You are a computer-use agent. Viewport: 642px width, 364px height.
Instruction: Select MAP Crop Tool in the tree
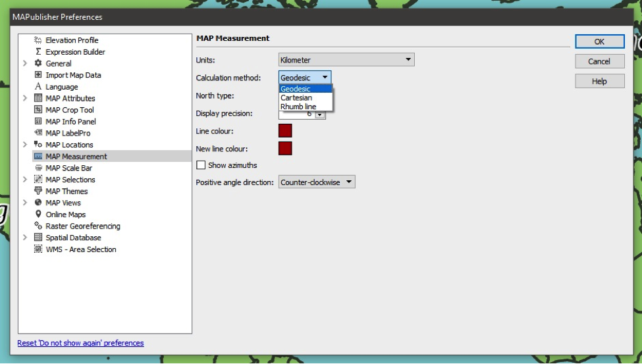70,110
